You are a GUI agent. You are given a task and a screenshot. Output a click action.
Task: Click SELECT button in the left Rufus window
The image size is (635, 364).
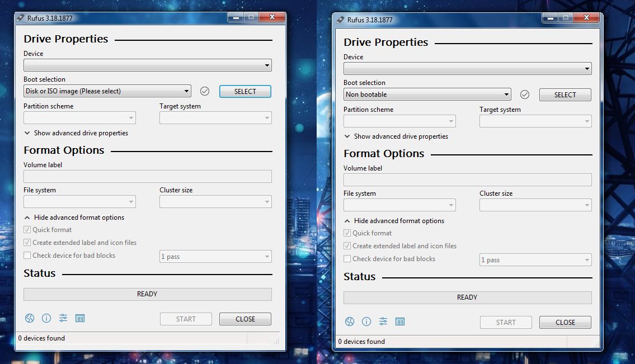[245, 92]
